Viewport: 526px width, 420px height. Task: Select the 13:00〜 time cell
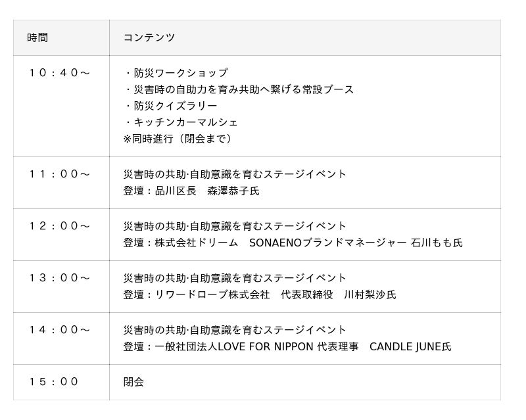click(x=59, y=278)
